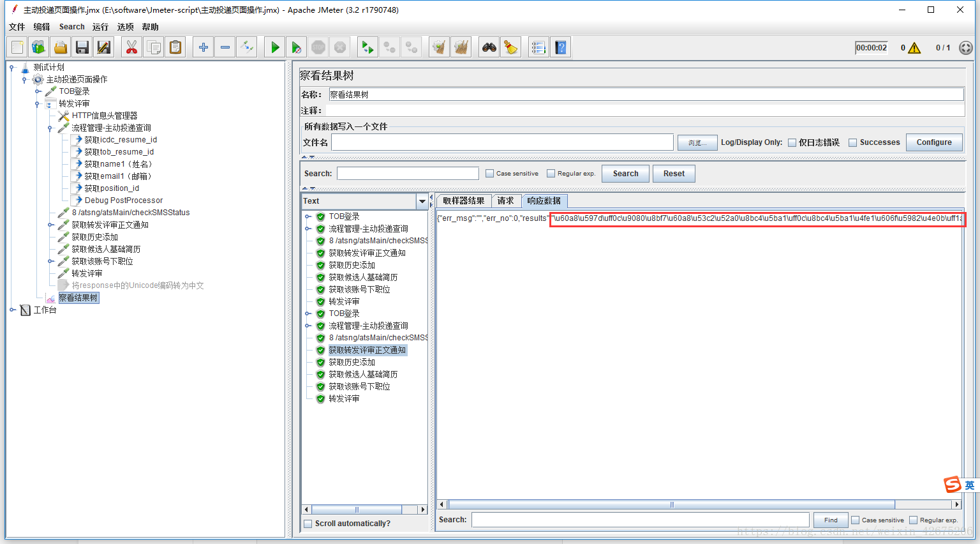Enable bottom Regular exp. checkbox
Screen dimensions: 980x544
point(913,520)
